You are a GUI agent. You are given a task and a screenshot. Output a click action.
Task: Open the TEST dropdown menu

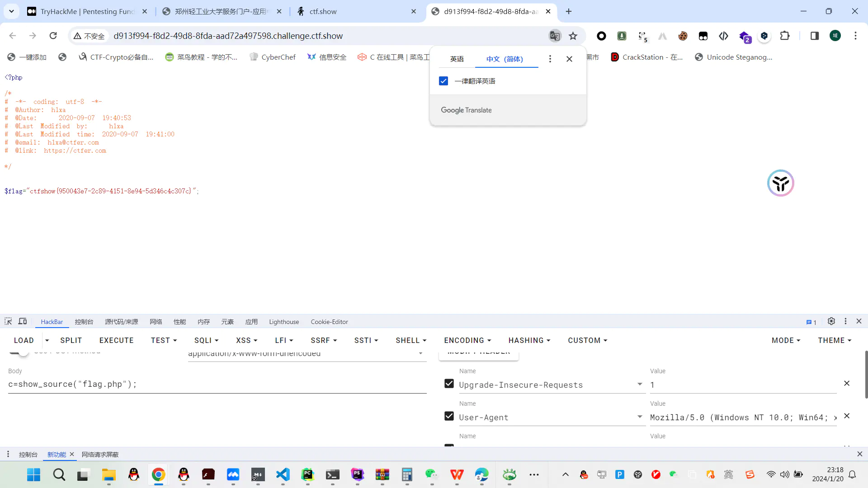tap(164, 340)
